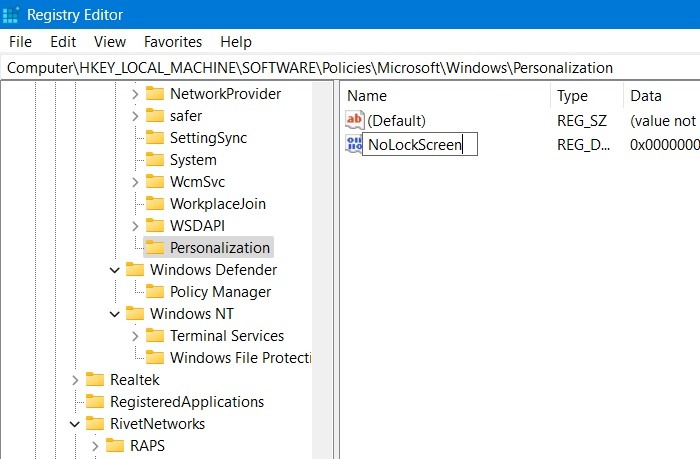The image size is (700, 459).
Task: Open the File menu
Action: point(21,42)
